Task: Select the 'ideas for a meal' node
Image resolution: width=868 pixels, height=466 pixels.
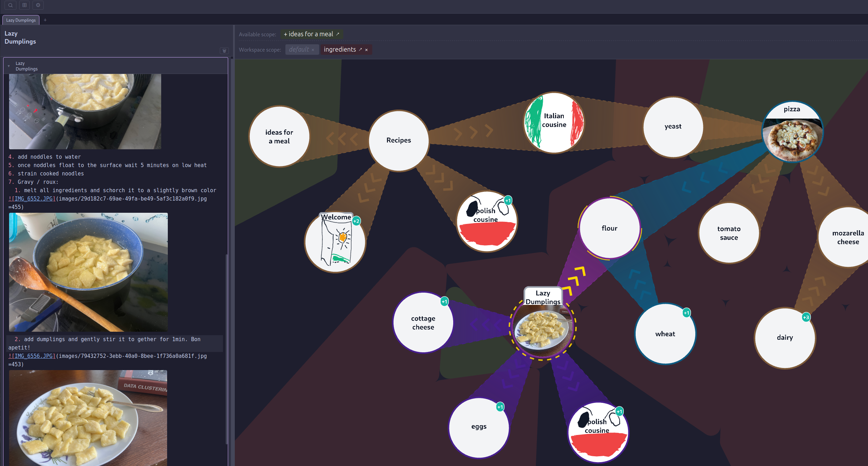Action: coord(279,137)
